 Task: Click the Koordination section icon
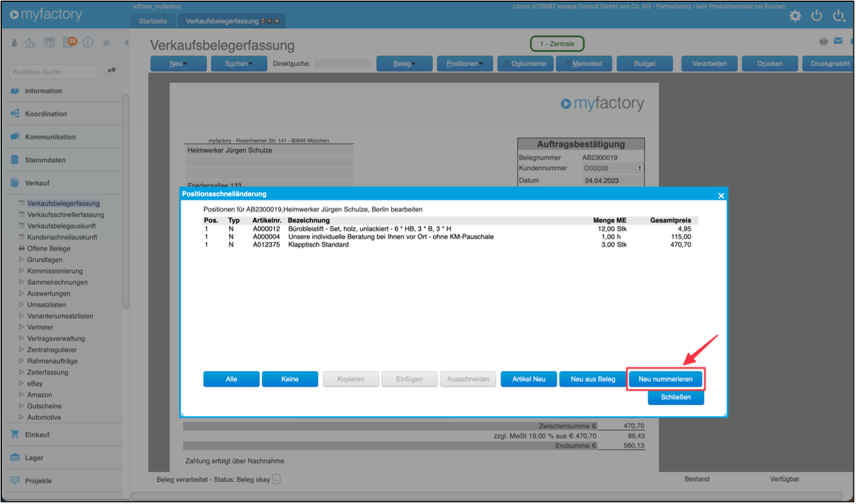point(15,114)
